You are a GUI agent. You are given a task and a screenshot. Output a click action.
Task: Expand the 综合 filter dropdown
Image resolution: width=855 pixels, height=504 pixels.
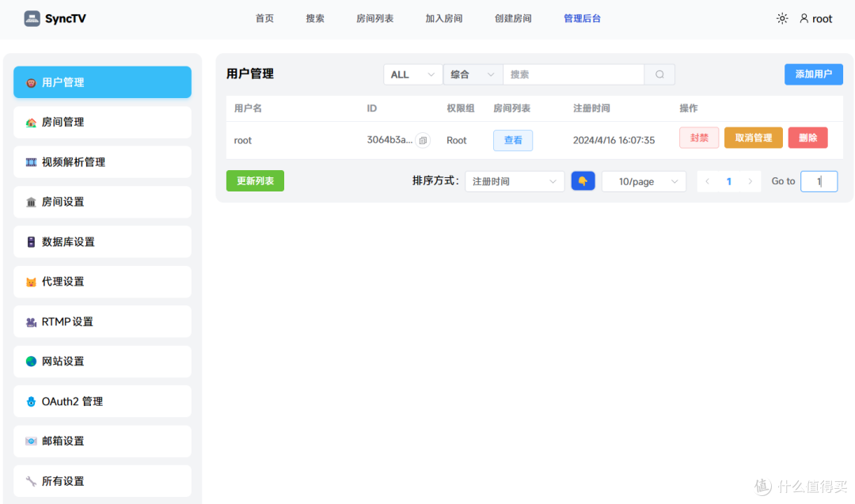click(x=472, y=74)
